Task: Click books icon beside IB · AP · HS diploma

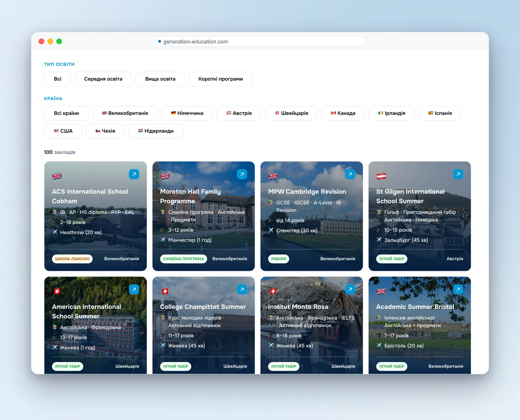Action: 55,212
